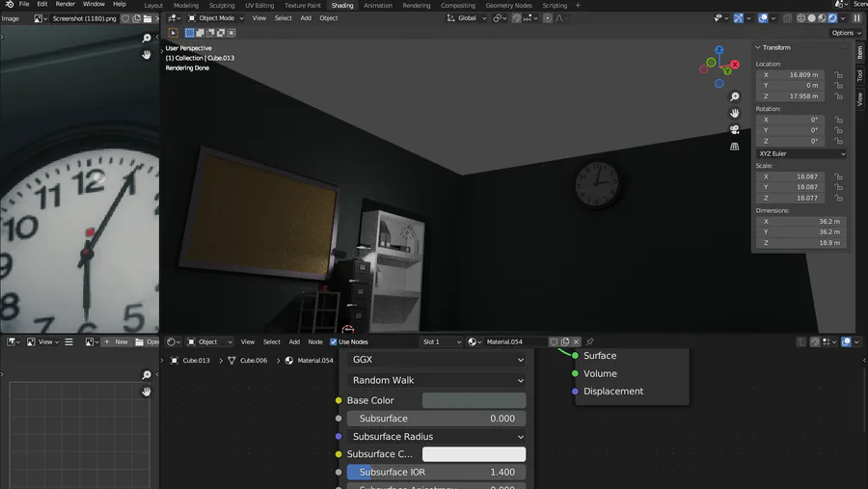Open the Options dropdown
868x489 pixels.
847,33
